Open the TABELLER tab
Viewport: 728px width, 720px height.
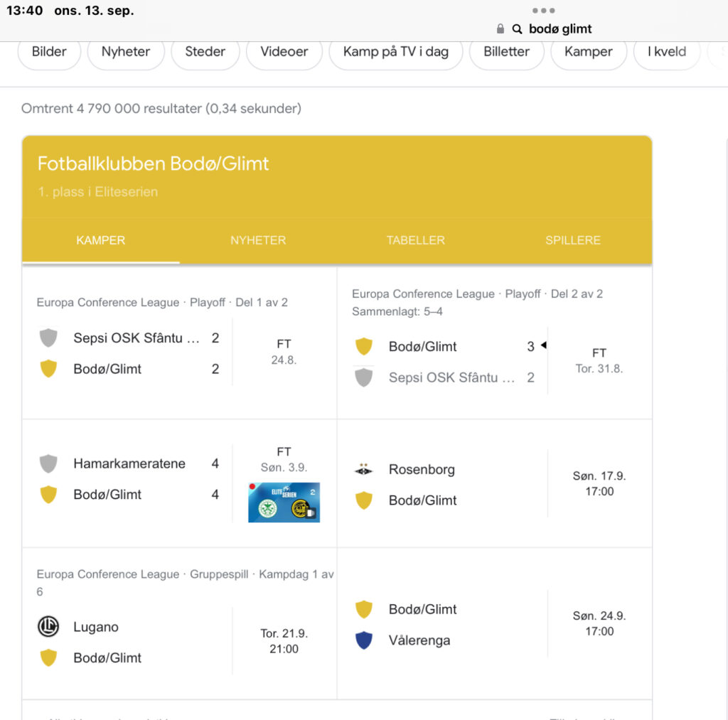point(415,240)
